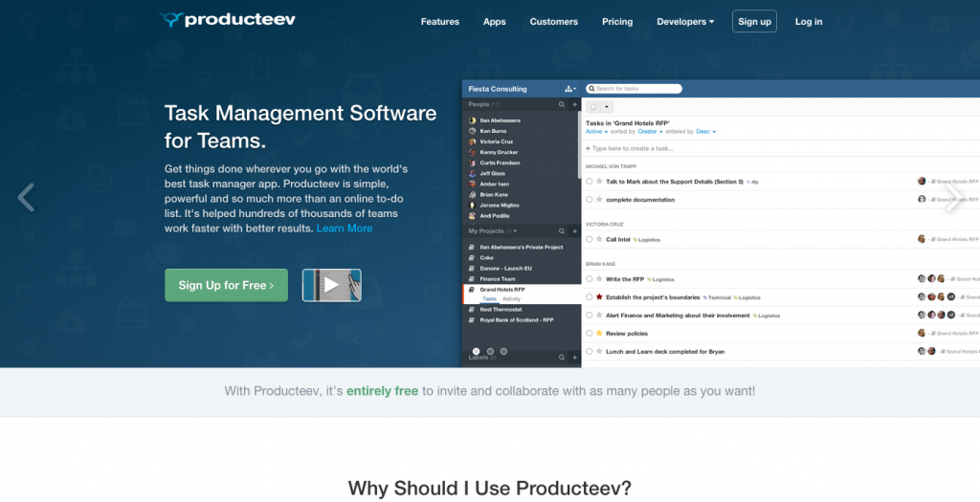The image size is (980, 502).
Task: Switch to Activity tab under Grand Hotels RFP
Action: 511,299
